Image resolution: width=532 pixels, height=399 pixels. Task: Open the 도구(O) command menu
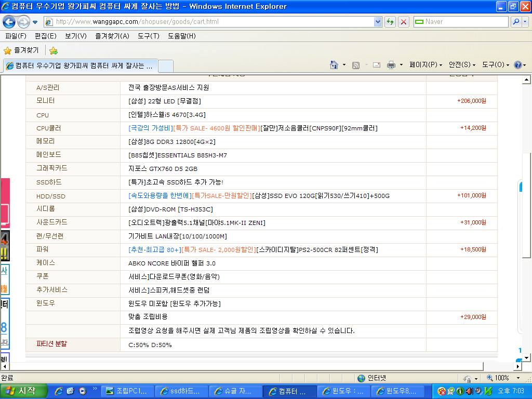pyautogui.click(x=495, y=65)
